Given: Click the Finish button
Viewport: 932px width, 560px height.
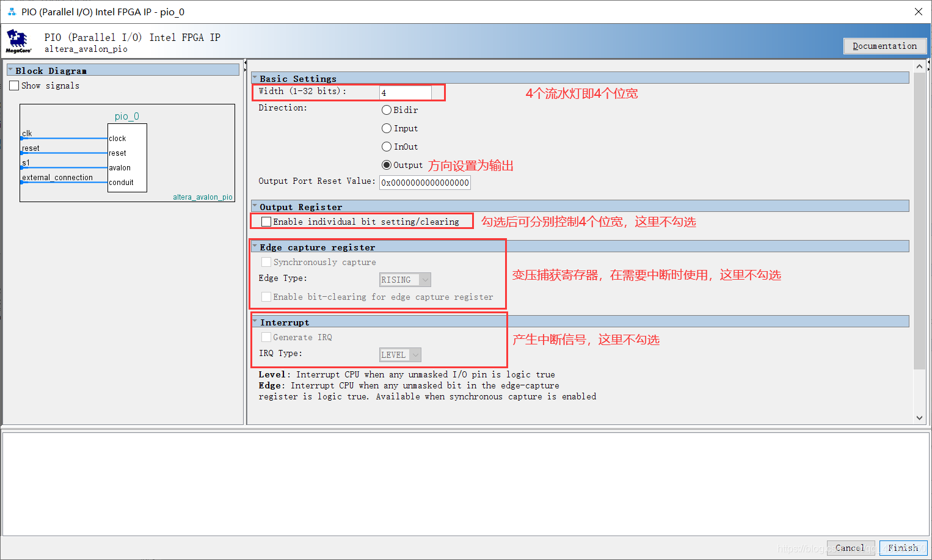Looking at the screenshot, I should coord(903,548).
